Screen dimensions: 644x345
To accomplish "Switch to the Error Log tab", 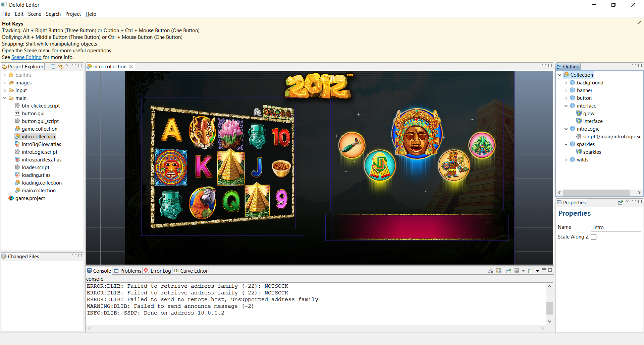I will coord(158,271).
